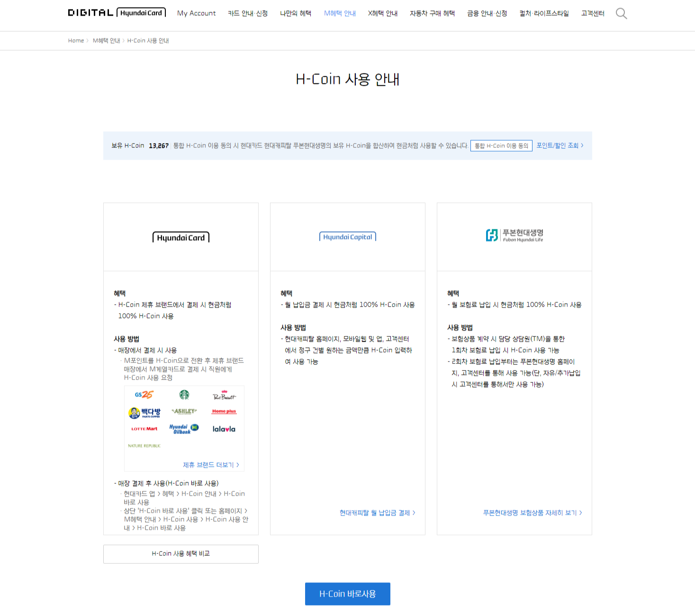Open 제휴 브랜드 더보기 link

pyautogui.click(x=211, y=465)
